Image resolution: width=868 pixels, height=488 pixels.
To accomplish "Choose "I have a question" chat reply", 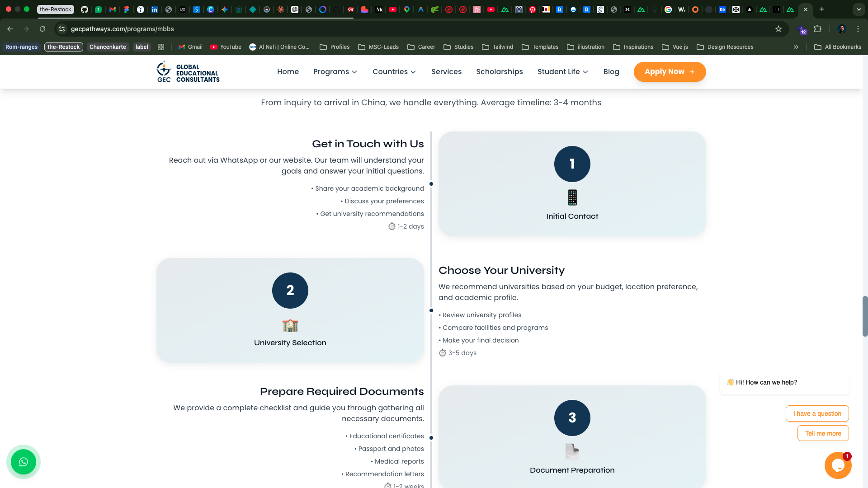I will click(x=817, y=413).
